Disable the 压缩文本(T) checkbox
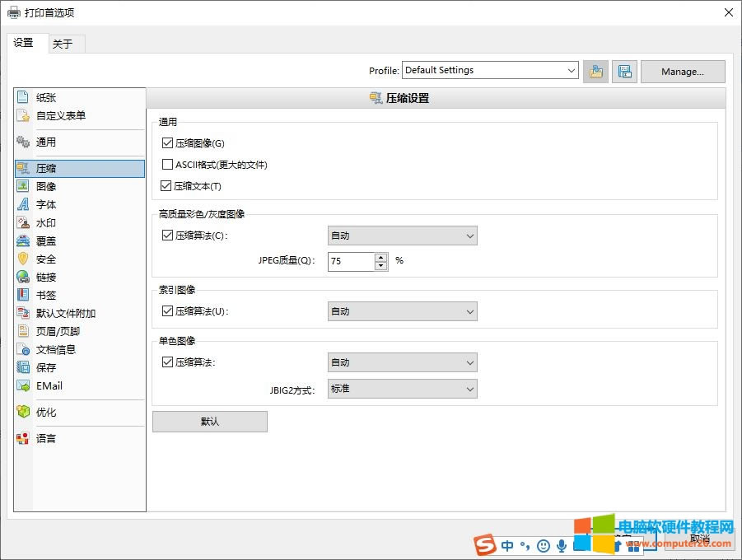 click(168, 185)
